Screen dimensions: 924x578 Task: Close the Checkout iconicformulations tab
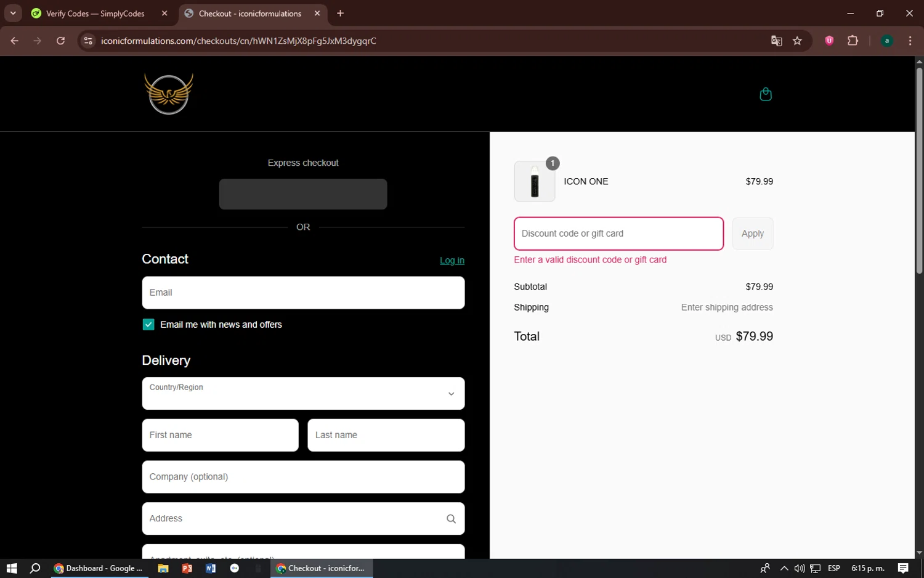coord(317,13)
